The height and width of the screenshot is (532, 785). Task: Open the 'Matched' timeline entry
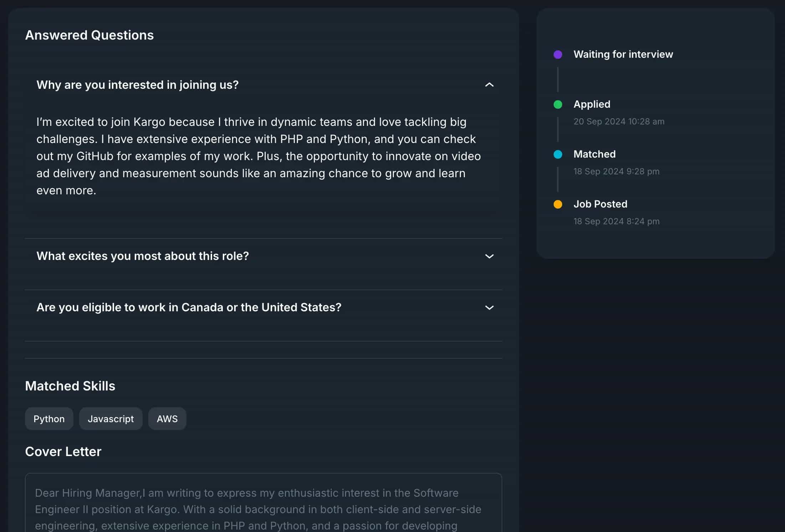click(x=594, y=154)
